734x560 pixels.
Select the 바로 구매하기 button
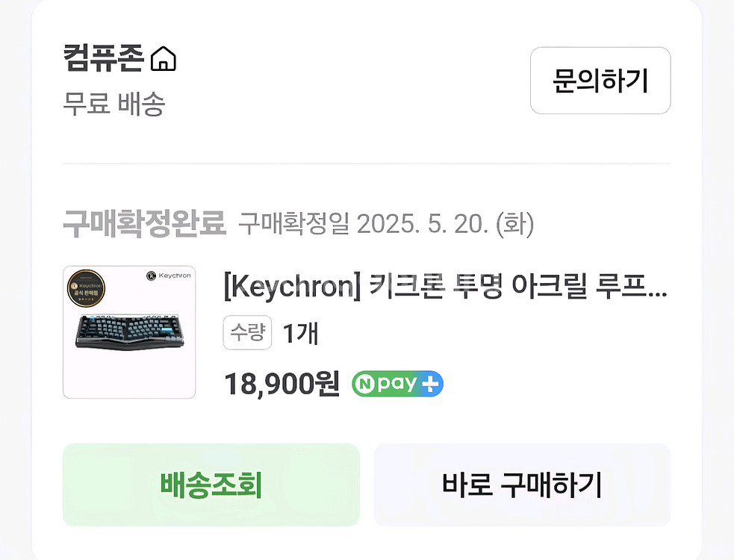521,485
